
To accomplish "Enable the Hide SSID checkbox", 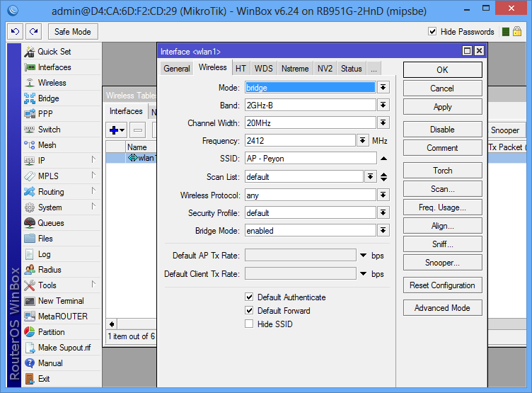I will (249, 324).
